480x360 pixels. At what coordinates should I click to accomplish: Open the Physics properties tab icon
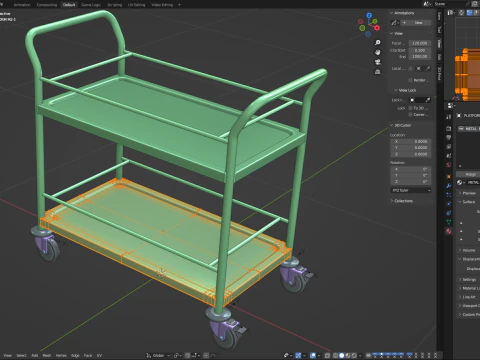tap(449, 204)
